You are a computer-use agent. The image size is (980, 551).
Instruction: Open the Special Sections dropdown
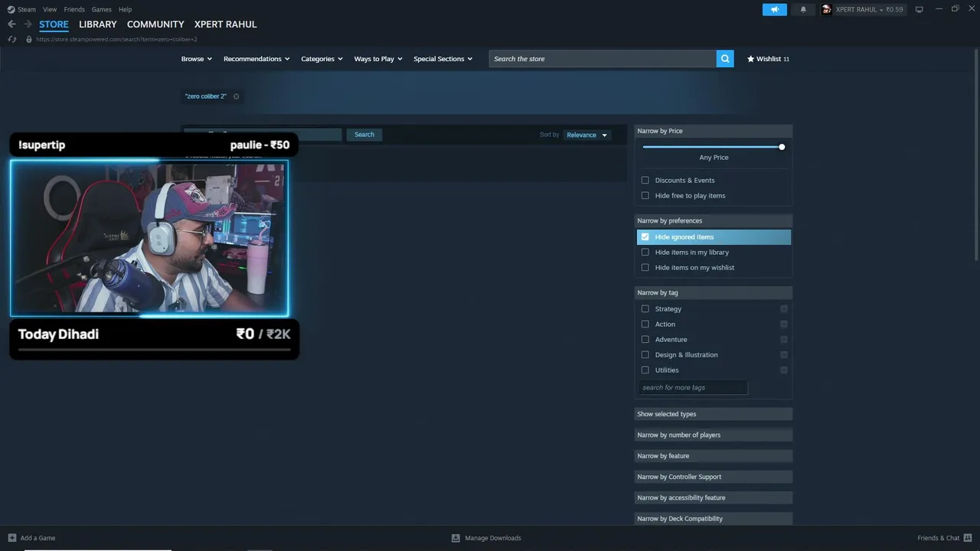(x=443, y=59)
